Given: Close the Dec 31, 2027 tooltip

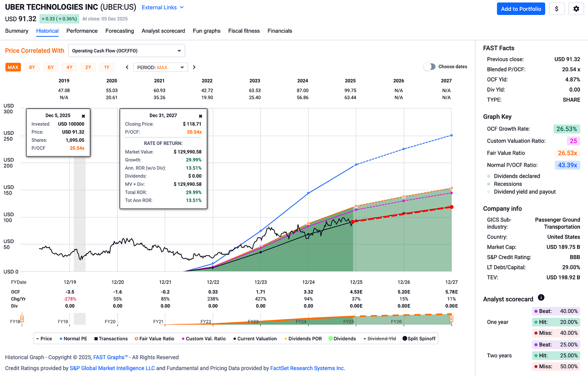Looking at the screenshot, I should (x=200, y=116).
